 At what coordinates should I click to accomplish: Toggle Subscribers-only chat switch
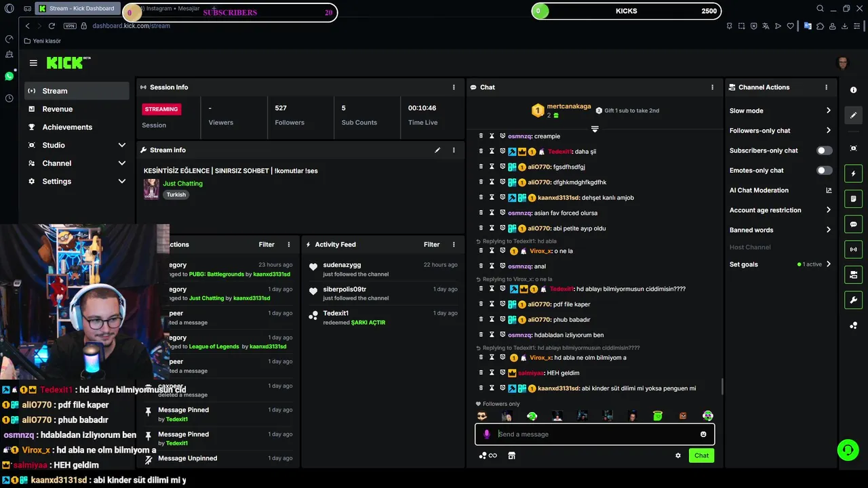pos(824,150)
